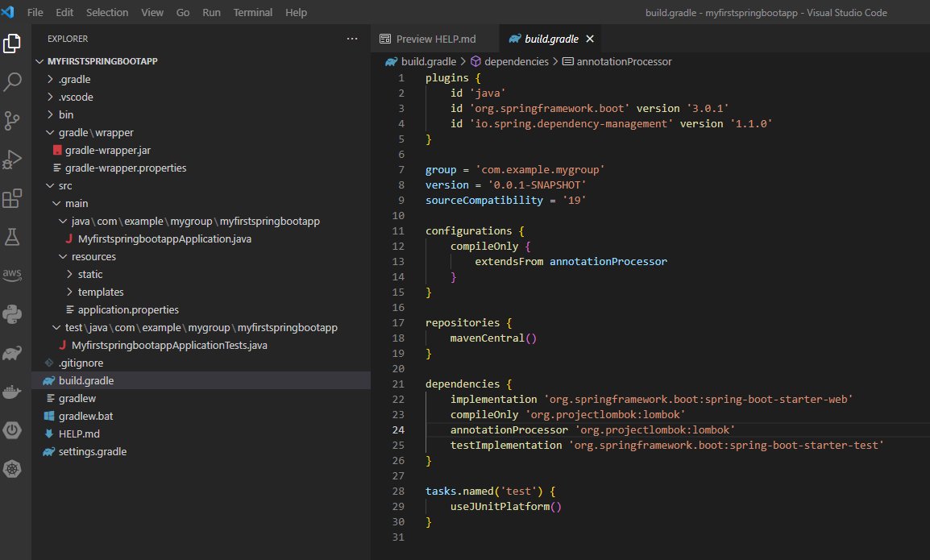930x560 pixels.
Task: Click the settings.gradle elephant file icon
Action: [48, 451]
